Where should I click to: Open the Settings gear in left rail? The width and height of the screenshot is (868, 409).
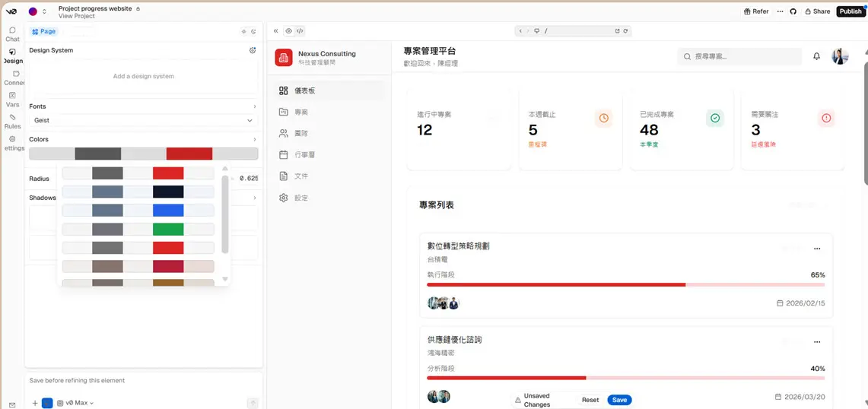point(12,139)
